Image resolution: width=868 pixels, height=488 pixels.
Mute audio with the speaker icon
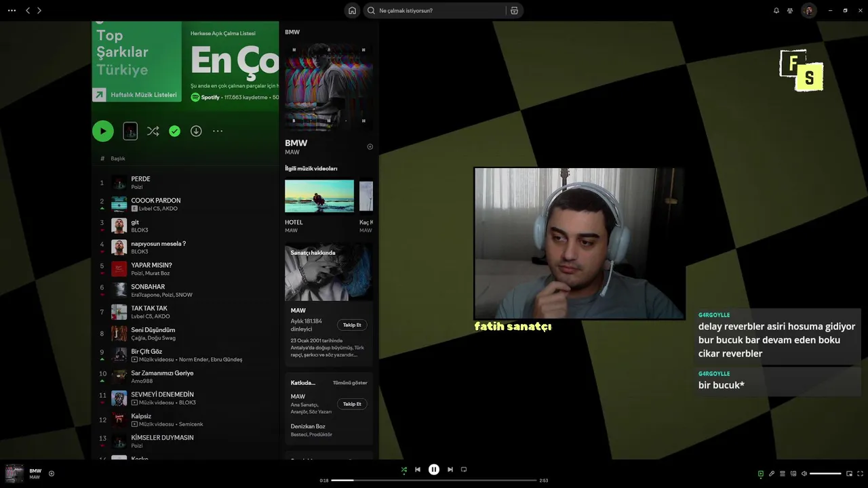click(x=804, y=474)
